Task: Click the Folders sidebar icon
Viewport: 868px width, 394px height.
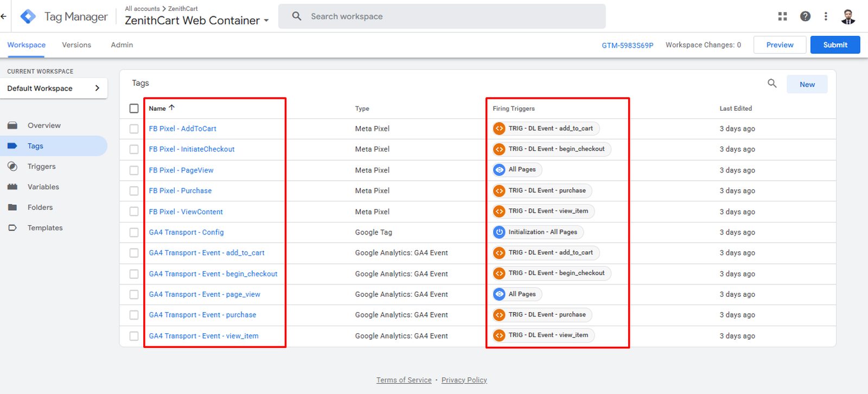Action: (x=12, y=207)
